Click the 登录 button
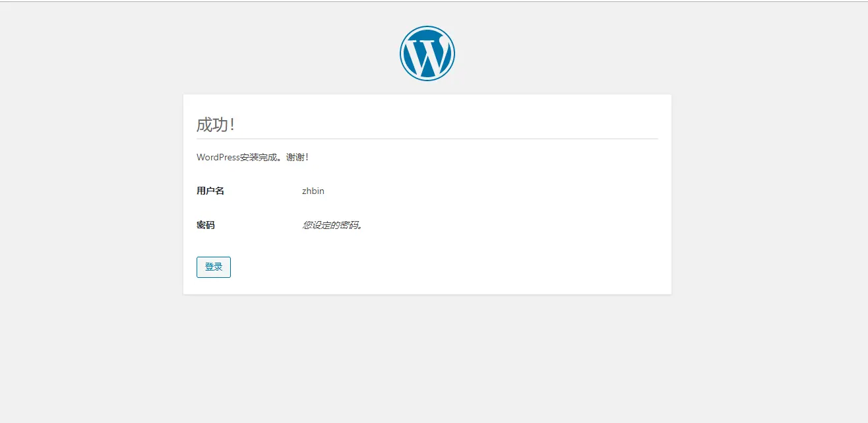 coord(214,267)
